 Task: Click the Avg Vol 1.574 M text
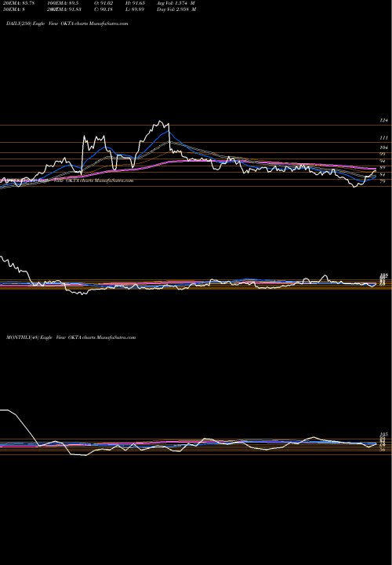coord(176,3)
